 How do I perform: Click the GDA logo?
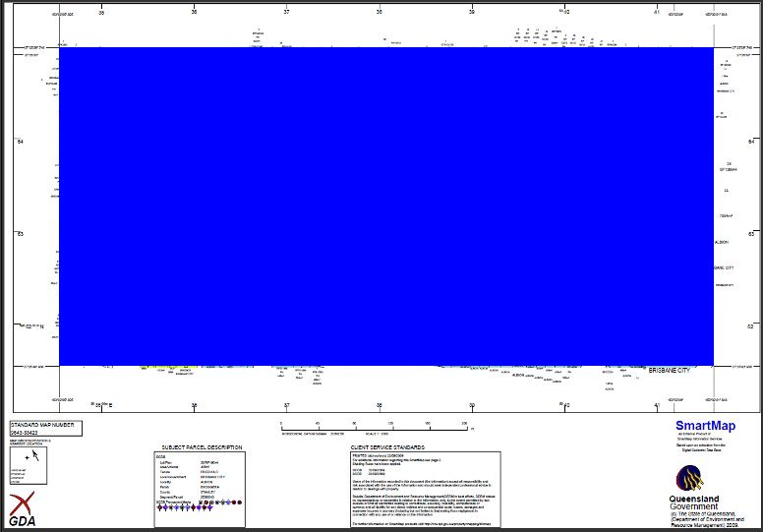point(23,509)
